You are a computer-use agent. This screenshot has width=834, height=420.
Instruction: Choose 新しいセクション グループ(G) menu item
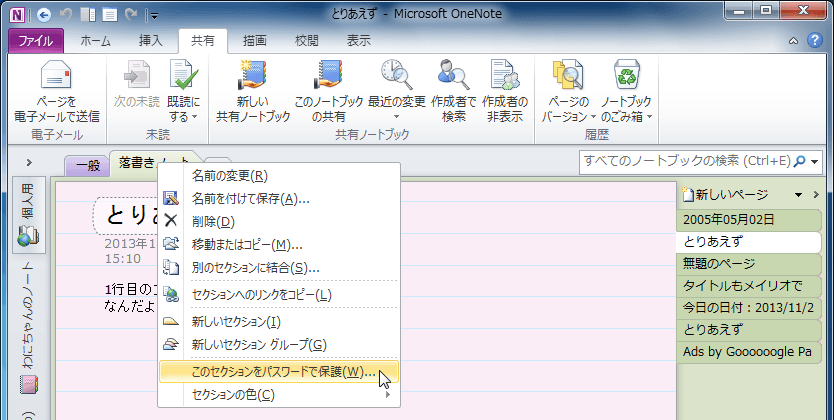pos(279,345)
